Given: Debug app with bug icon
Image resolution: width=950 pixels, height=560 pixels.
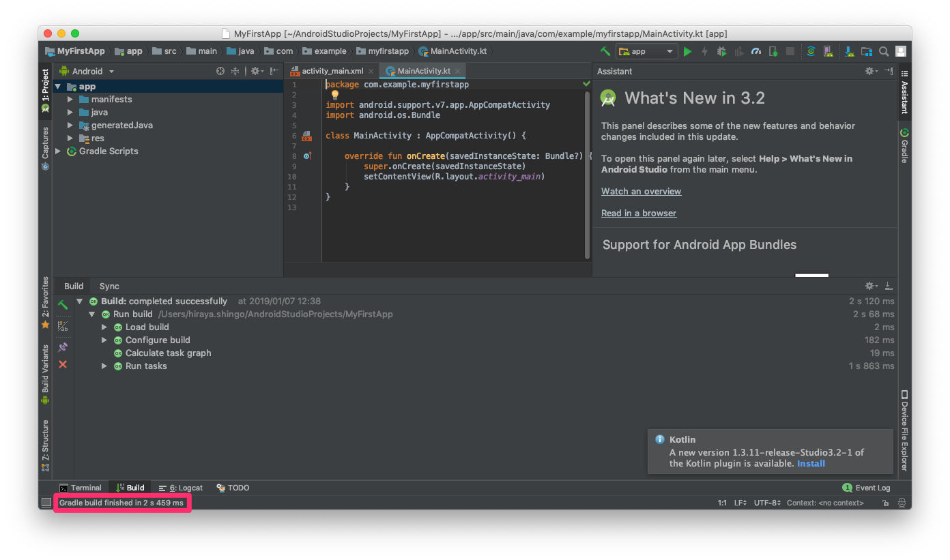Looking at the screenshot, I should [x=721, y=51].
